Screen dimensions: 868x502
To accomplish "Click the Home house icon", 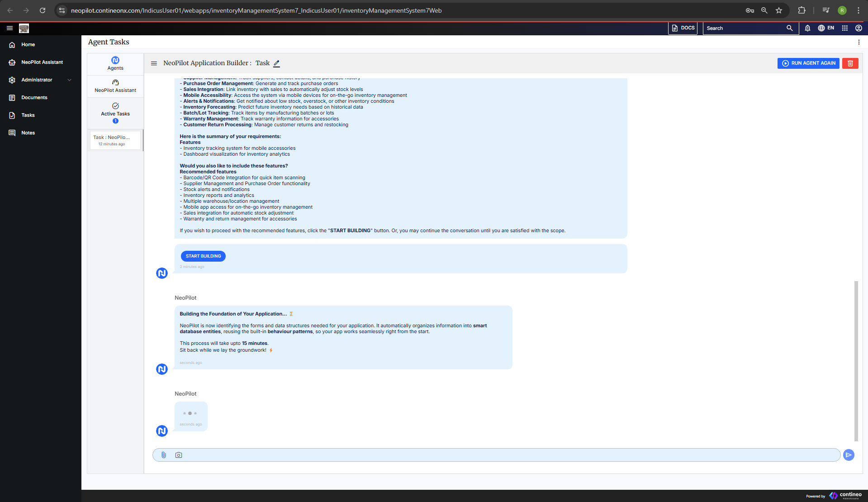I will pyautogui.click(x=12, y=45).
